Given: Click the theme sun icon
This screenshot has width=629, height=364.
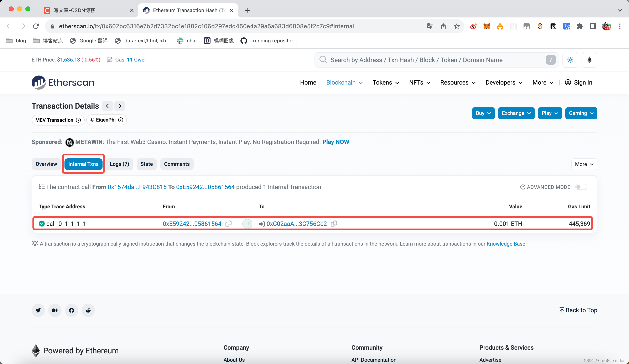Looking at the screenshot, I should 570,60.
